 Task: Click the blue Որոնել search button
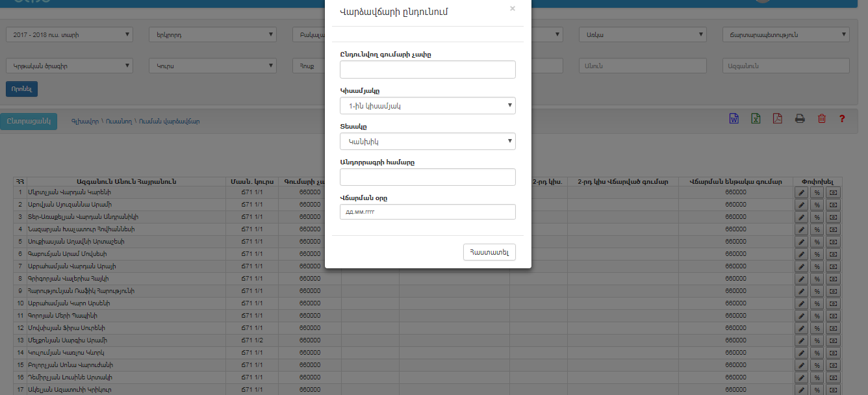pyautogui.click(x=21, y=89)
